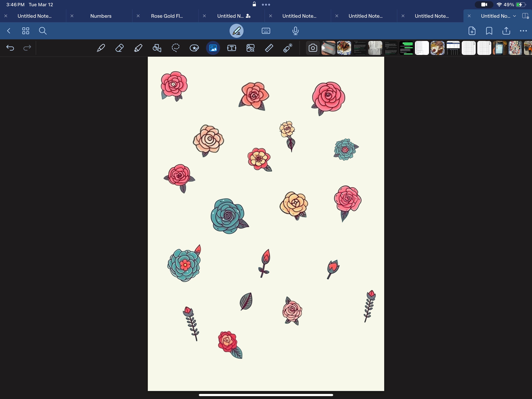Select the Highlighter tool
Image resolution: width=532 pixels, height=399 pixels.
[138, 48]
